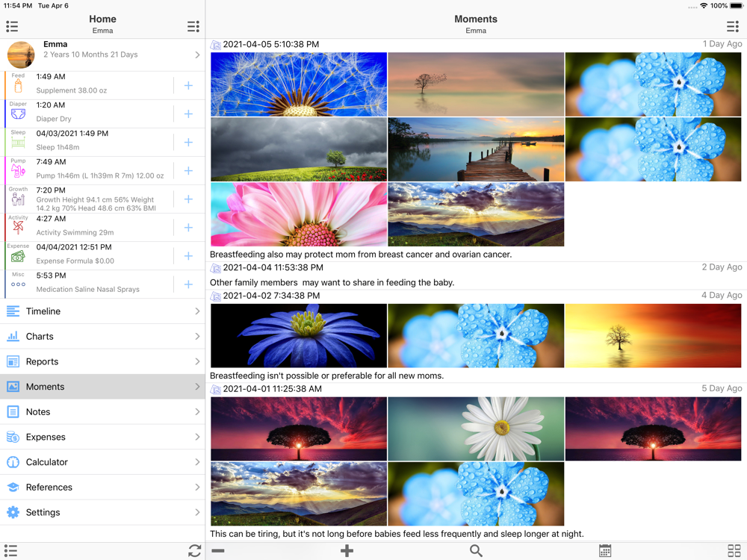Click the sync refresh icon in bottom bar
The width and height of the screenshot is (747, 560).
(194, 551)
